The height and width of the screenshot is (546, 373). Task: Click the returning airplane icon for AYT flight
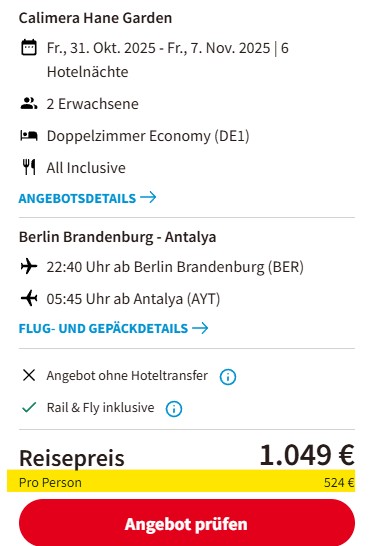click(x=29, y=298)
